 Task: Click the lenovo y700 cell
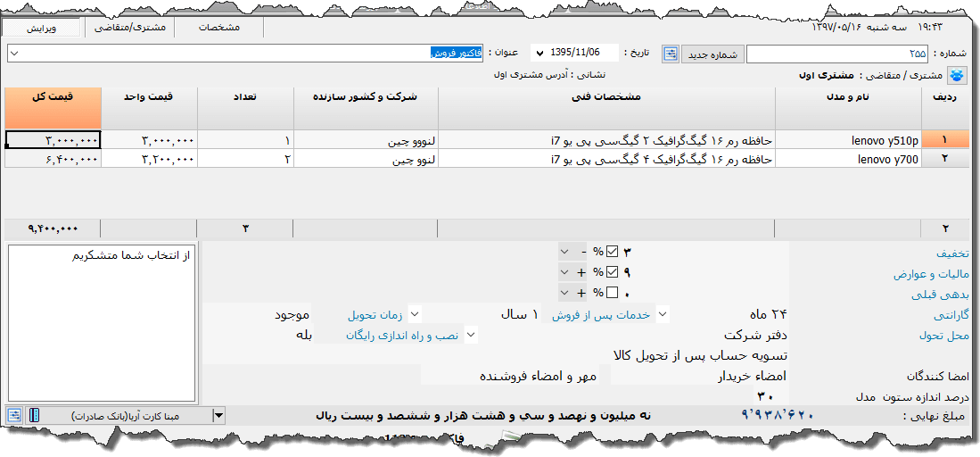(x=849, y=158)
